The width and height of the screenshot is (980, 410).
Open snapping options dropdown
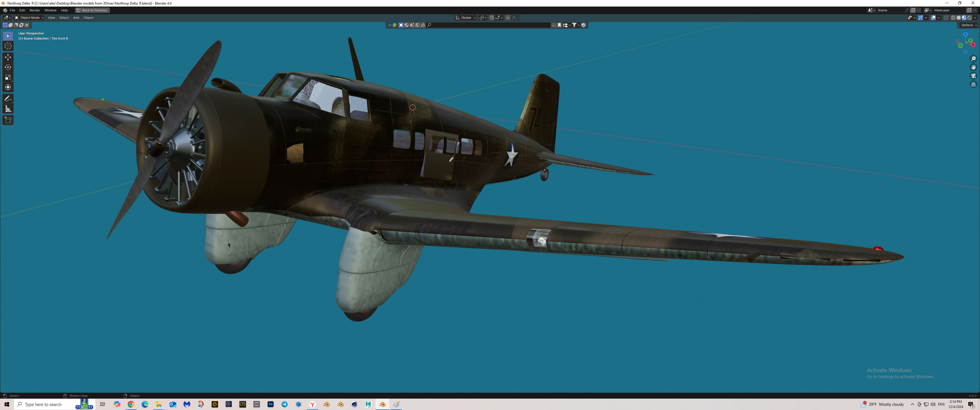click(x=499, y=18)
